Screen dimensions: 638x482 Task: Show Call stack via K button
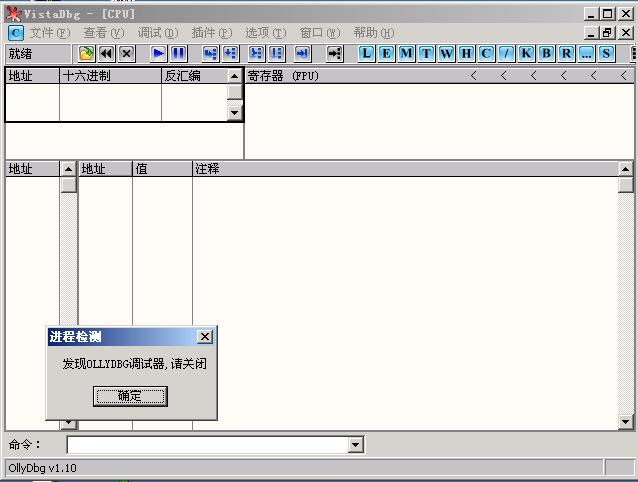pyautogui.click(x=526, y=53)
